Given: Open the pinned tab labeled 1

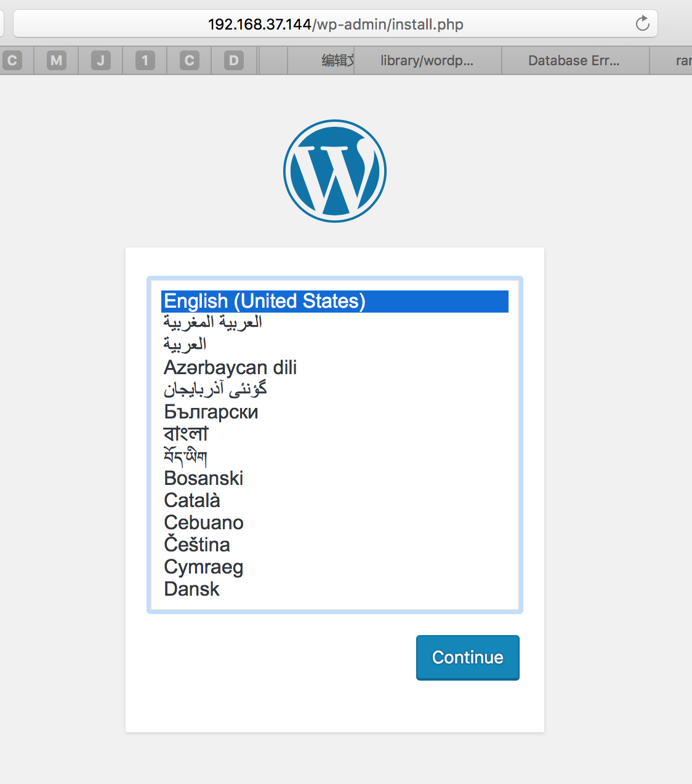Looking at the screenshot, I should 145,60.
